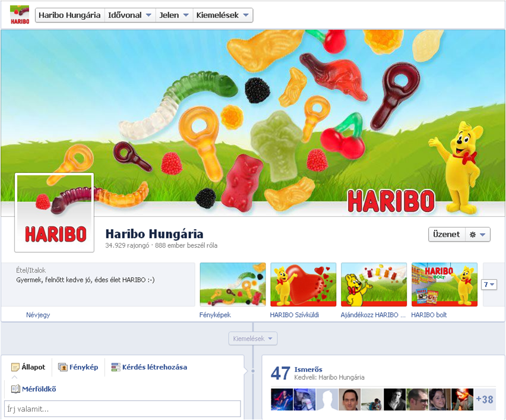Open the timeline Kiemelések filter dropdown
This screenshot has width=506, height=420.
(x=252, y=339)
